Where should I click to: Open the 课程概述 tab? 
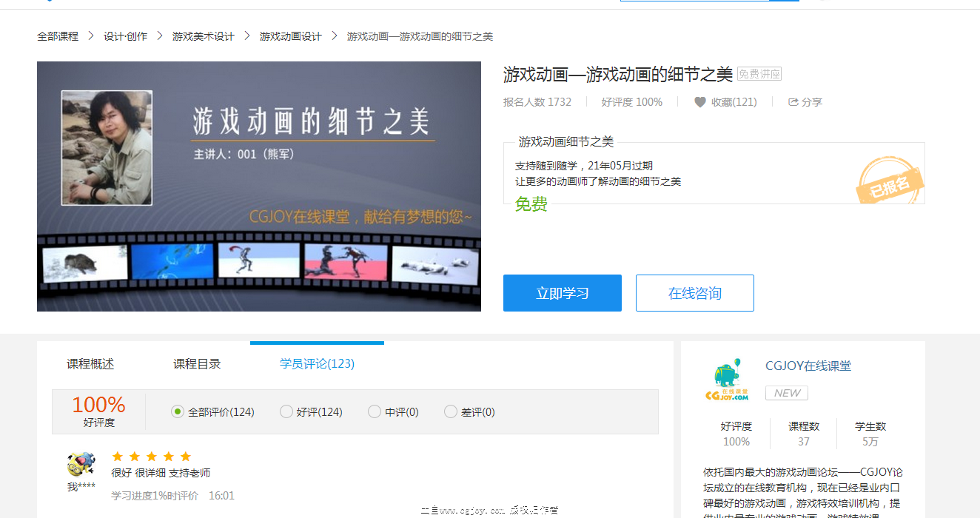pos(90,363)
